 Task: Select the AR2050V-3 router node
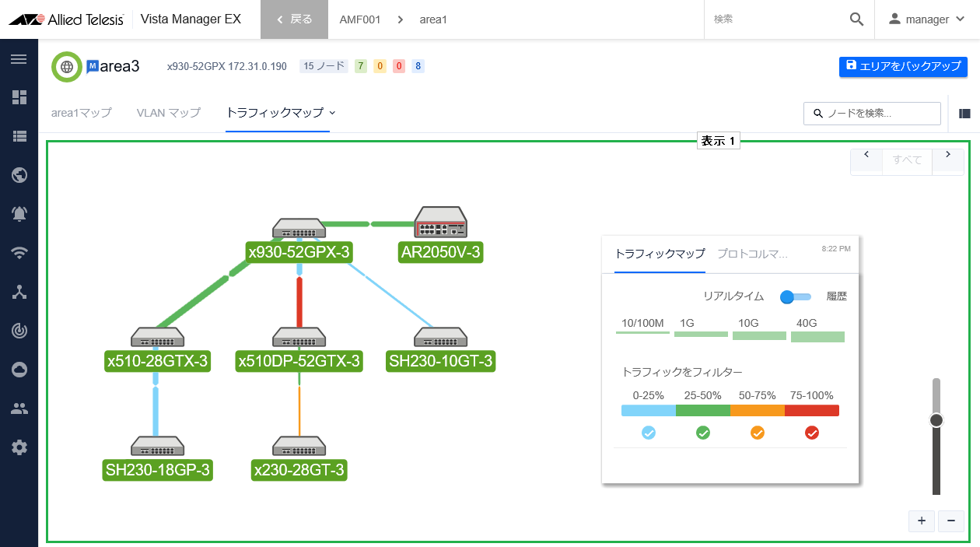pyautogui.click(x=441, y=223)
